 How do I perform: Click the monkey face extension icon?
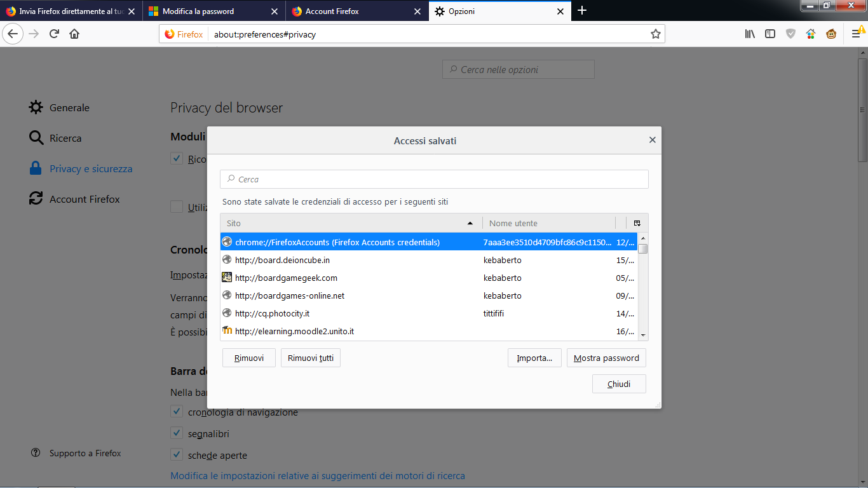[x=831, y=34]
